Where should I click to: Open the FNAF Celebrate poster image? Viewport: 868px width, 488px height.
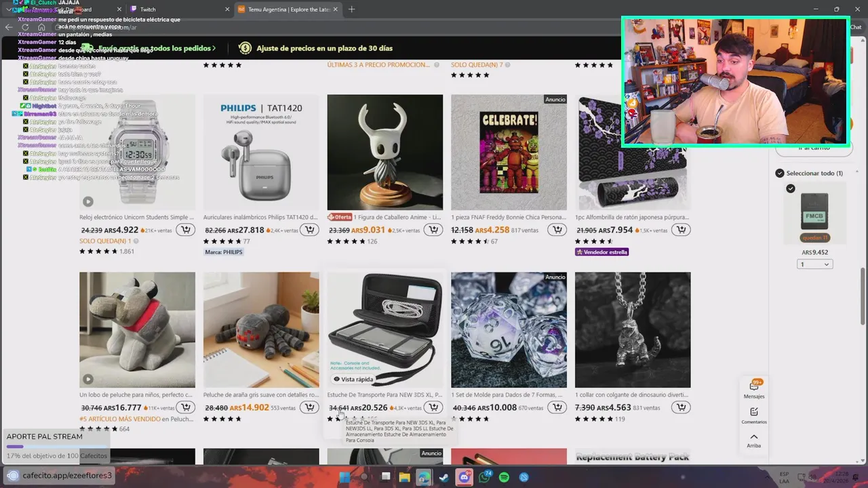[x=509, y=152]
